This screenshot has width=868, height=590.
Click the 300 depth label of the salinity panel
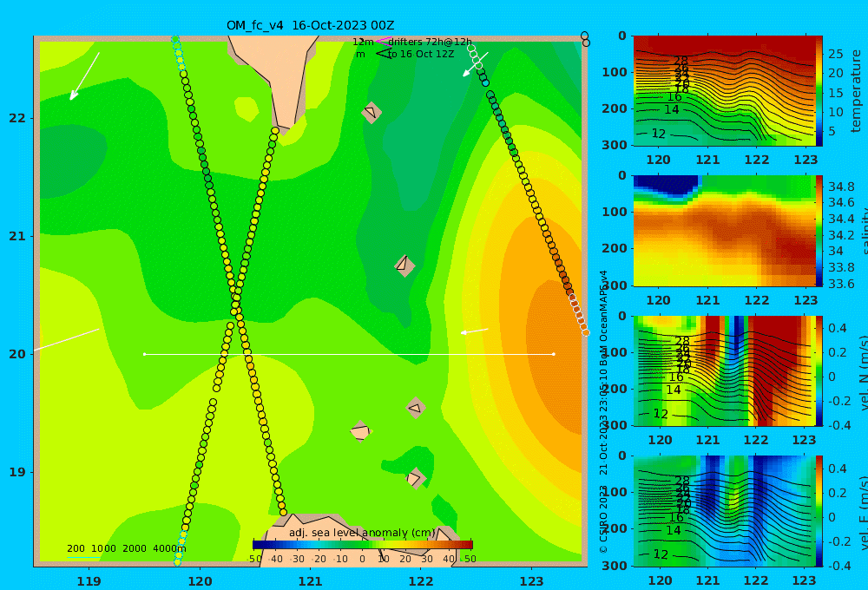(615, 285)
